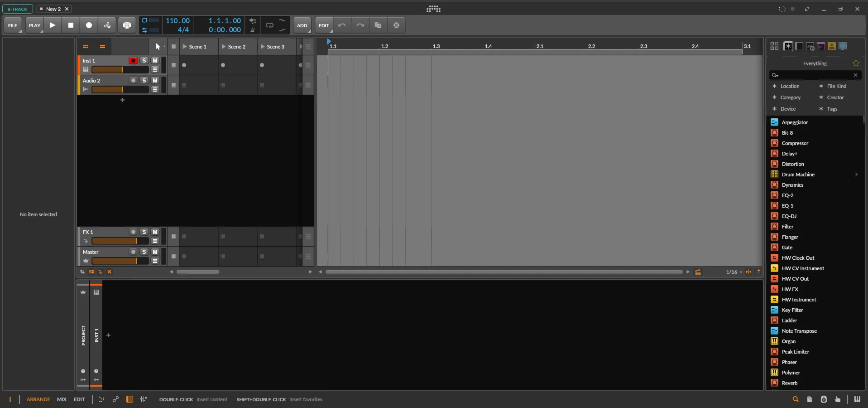The height and width of the screenshot is (408, 868).
Task: Open the FILE menu
Action: (13, 25)
